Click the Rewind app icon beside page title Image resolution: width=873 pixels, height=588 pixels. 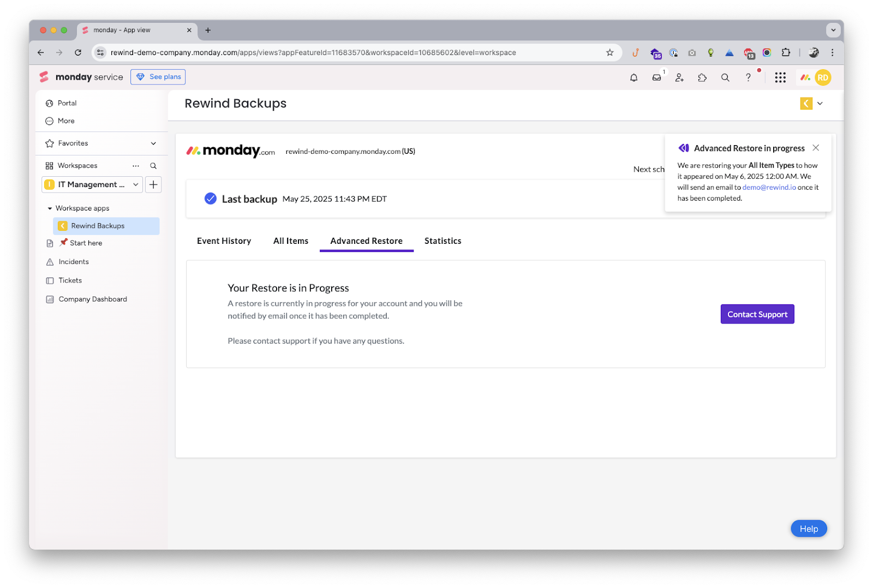coord(806,103)
